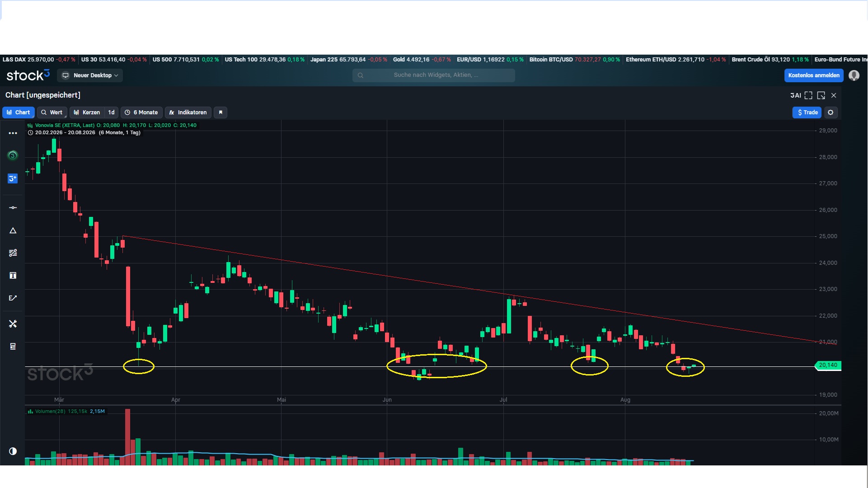
Task: Click the Vonovia SE chart legend label
Action: 65,126
